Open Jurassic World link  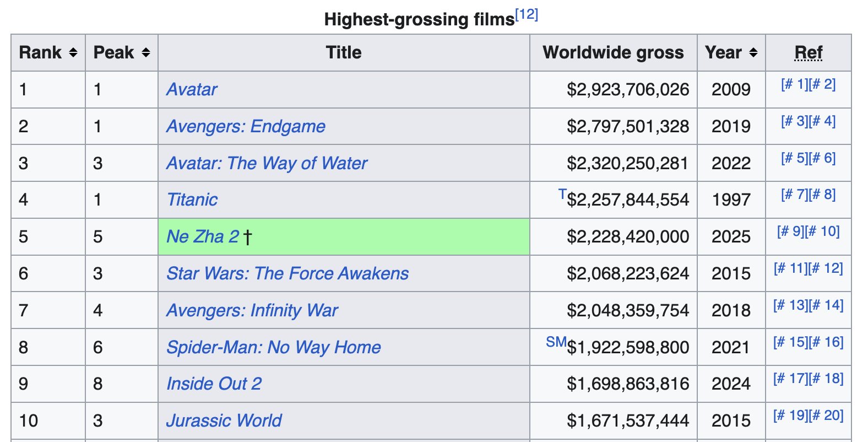224,421
